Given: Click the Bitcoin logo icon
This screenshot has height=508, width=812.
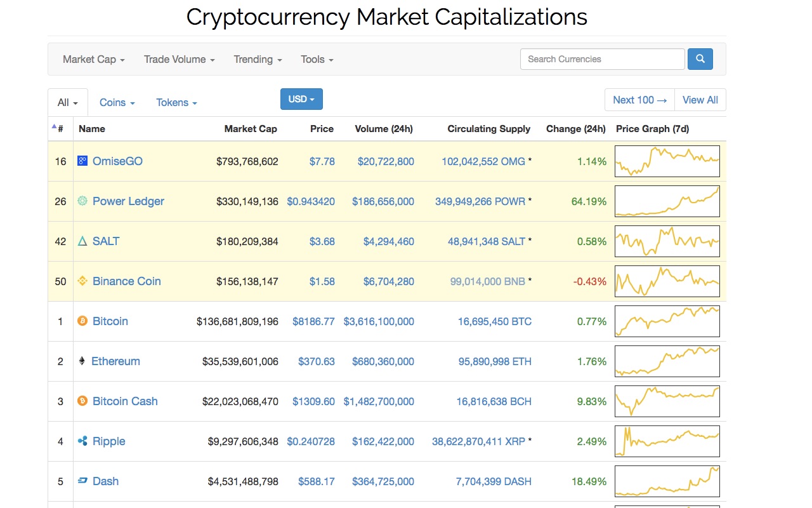Looking at the screenshot, I should [x=82, y=321].
